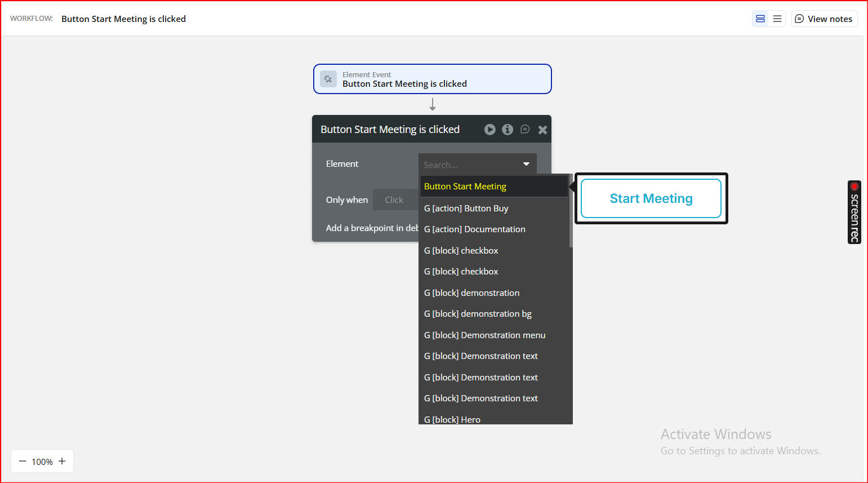Zoom in with the plus icon
The image size is (868, 483).
point(62,461)
